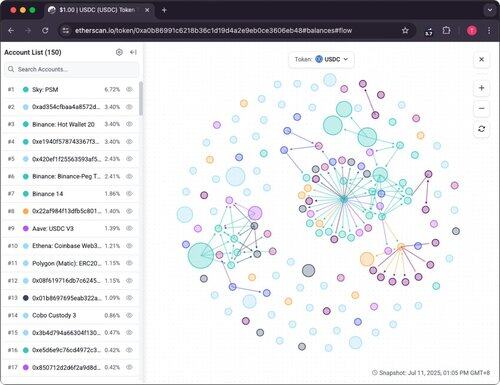This screenshot has height=385, width=500.
Task: Reload the Etherscan page
Action: pos(45,31)
